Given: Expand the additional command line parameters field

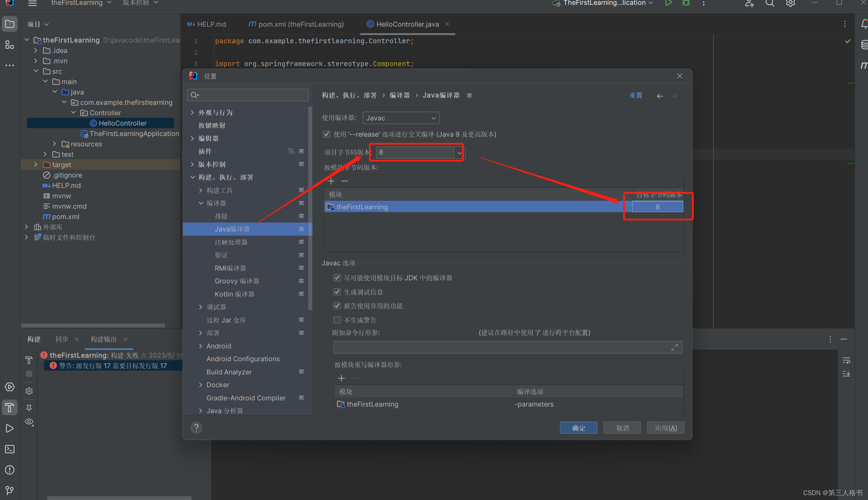Looking at the screenshot, I should tap(675, 347).
